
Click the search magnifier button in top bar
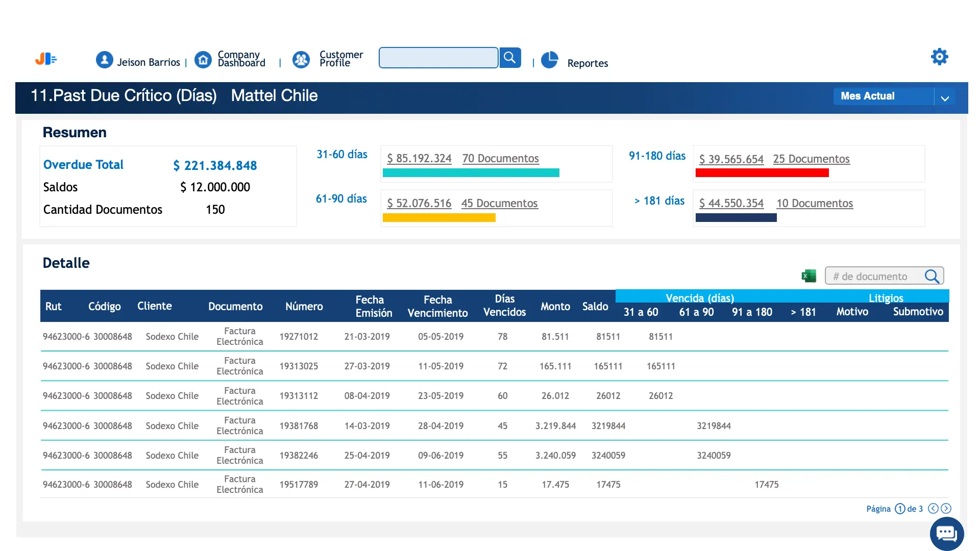[510, 58]
